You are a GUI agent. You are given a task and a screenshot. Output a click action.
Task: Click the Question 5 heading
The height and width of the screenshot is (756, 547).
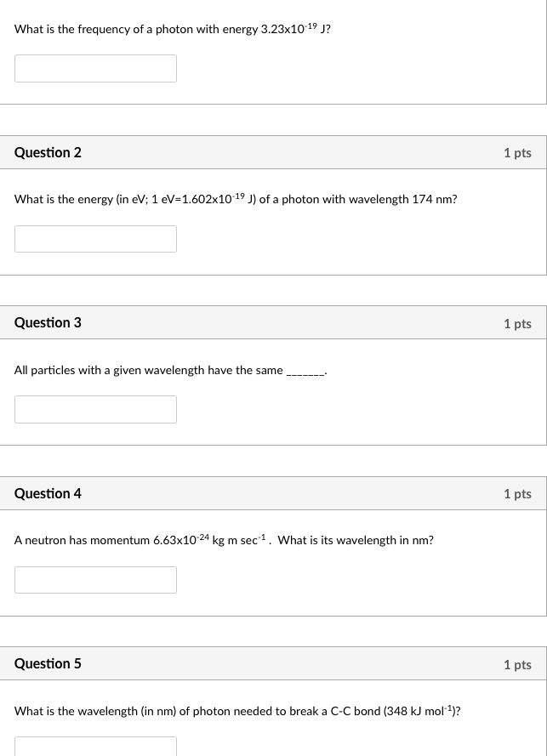48,663
